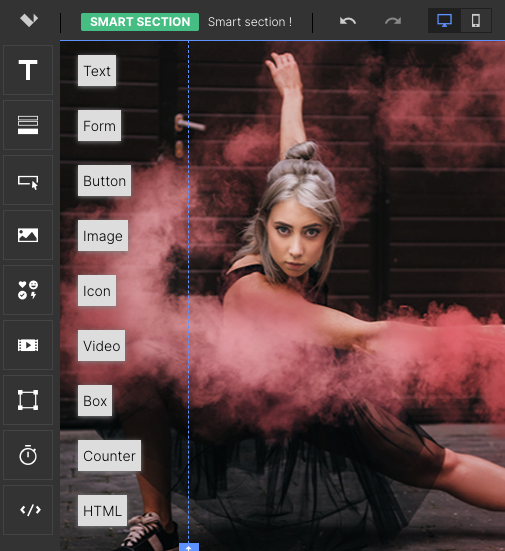
Task: Select the Form widget icon
Action: pyautogui.click(x=28, y=125)
